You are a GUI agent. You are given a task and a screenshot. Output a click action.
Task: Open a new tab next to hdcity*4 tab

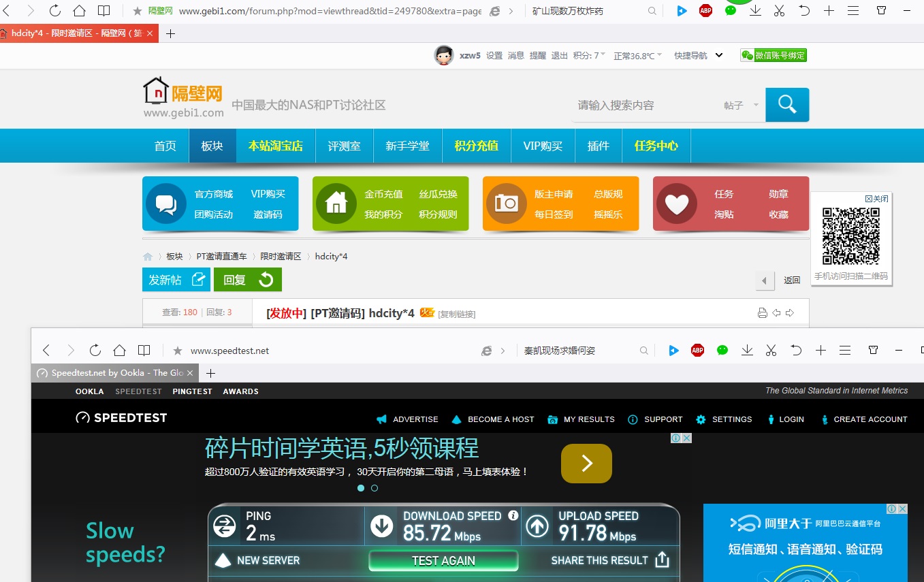170,33
